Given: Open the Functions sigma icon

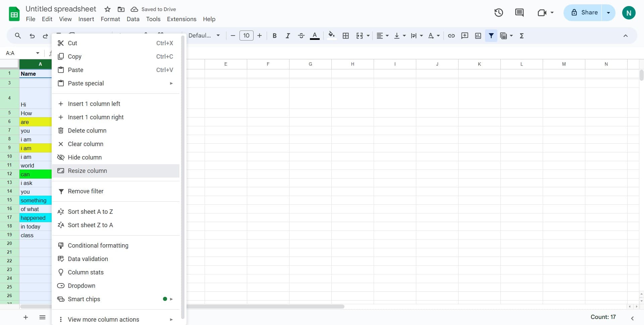Looking at the screenshot, I should click(x=522, y=36).
